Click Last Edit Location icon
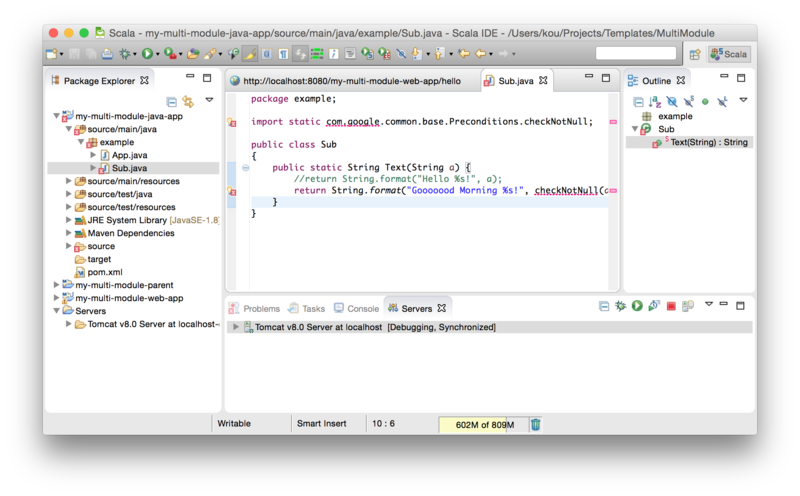Screen dimensions: 800x496 [463, 54]
